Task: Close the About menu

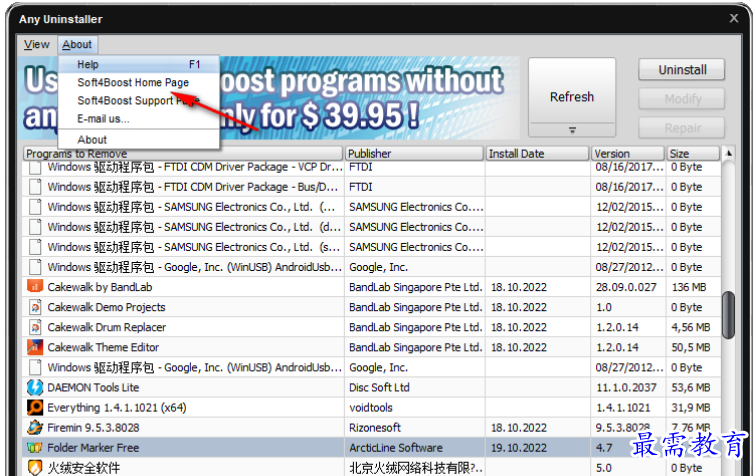Action: (x=77, y=45)
